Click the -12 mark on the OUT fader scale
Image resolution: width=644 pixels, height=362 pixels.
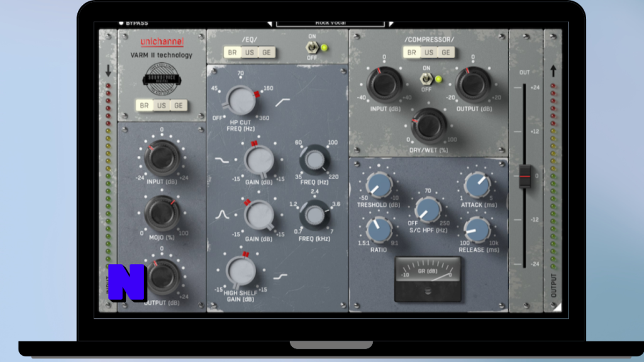click(535, 219)
